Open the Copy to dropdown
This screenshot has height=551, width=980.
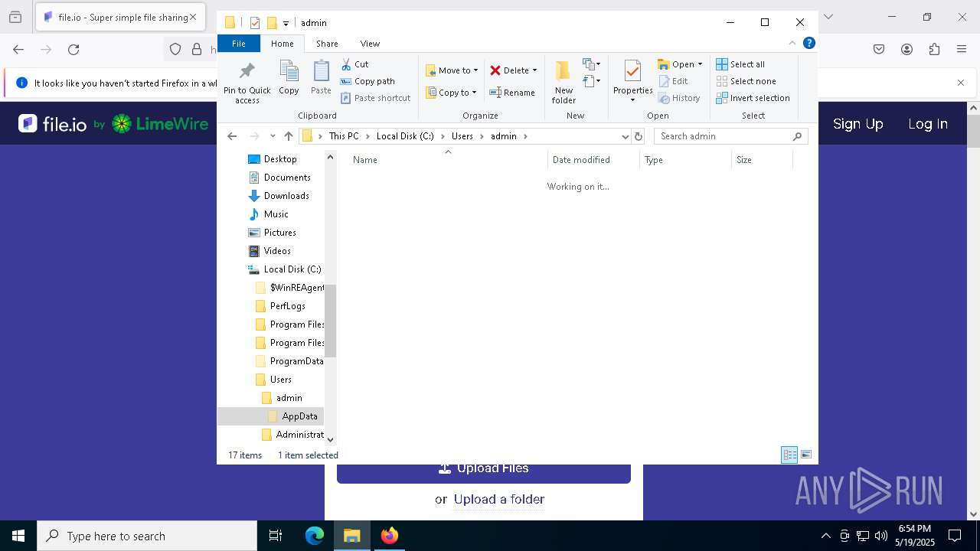click(x=451, y=93)
